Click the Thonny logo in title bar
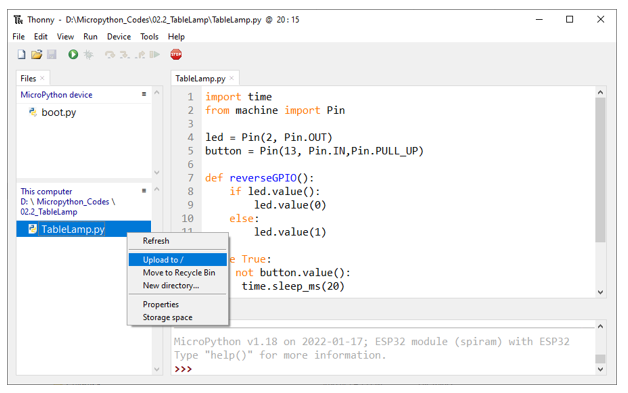The image size is (628, 393). pos(18,20)
